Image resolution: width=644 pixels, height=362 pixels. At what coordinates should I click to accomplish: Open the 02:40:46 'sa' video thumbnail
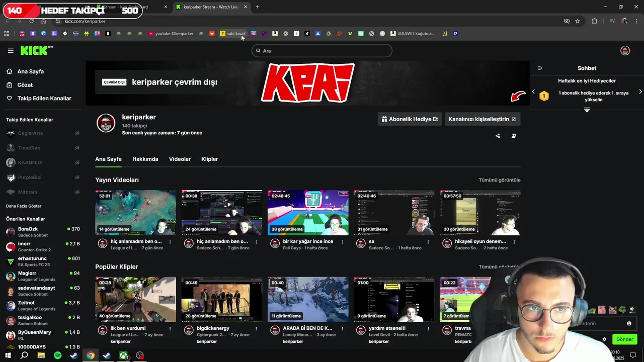pyautogui.click(x=394, y=213)
